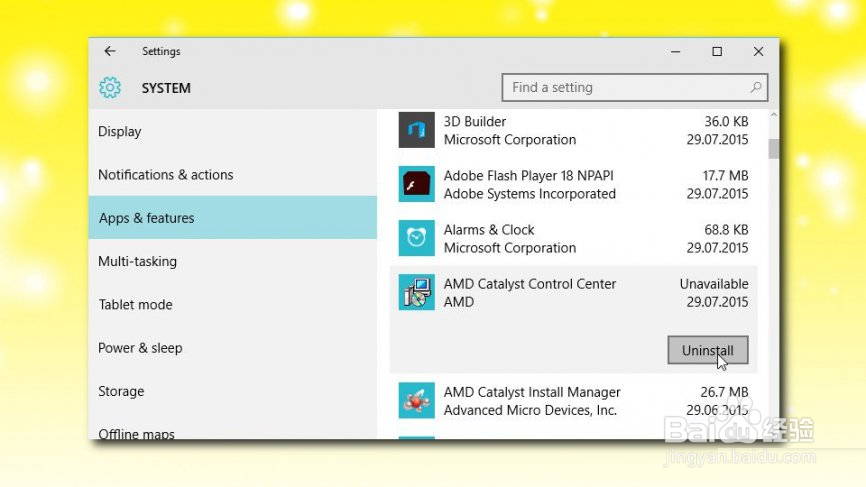Close the Settings window
The image size is (866, 487).
pos(758,51)
